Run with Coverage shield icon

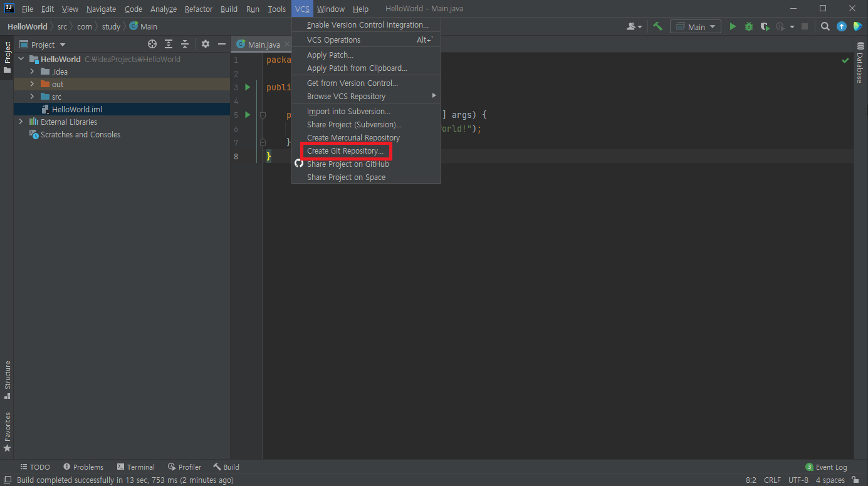pyautogui.click(x=765, y=26)
